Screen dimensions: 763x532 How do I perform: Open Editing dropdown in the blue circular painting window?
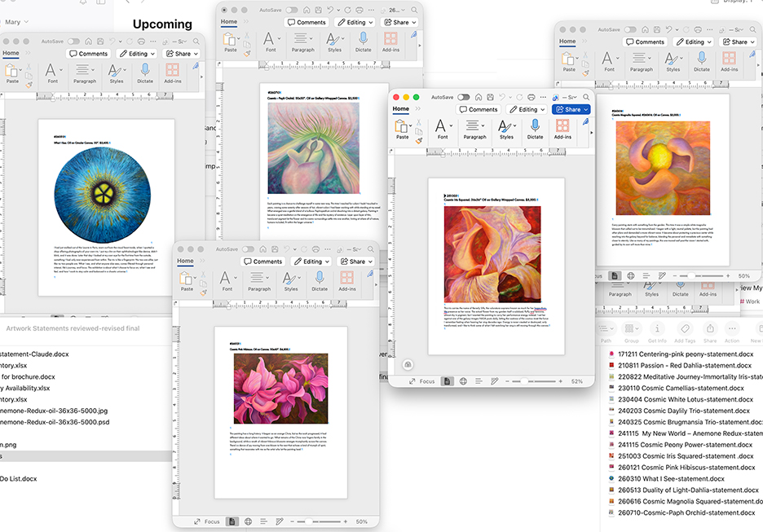point(137,54)
